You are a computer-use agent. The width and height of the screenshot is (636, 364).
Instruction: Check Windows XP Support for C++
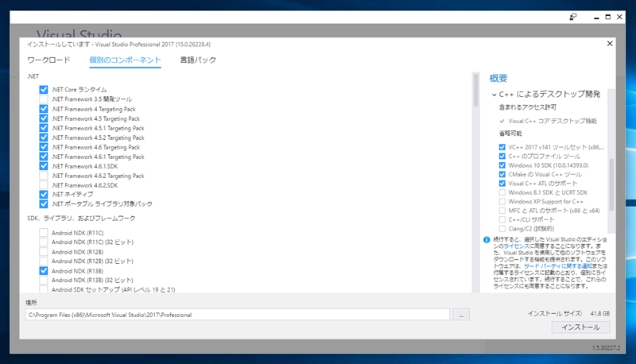(x=502, y=201)
